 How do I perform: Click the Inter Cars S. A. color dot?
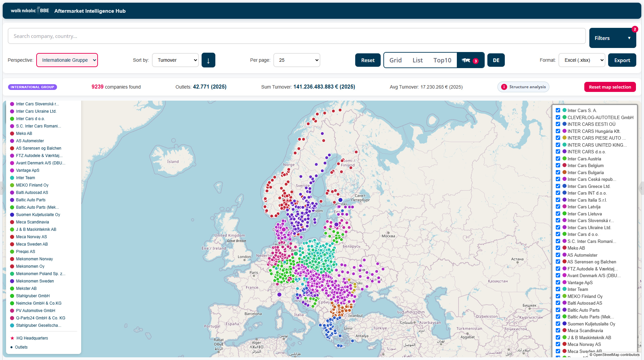565,110
